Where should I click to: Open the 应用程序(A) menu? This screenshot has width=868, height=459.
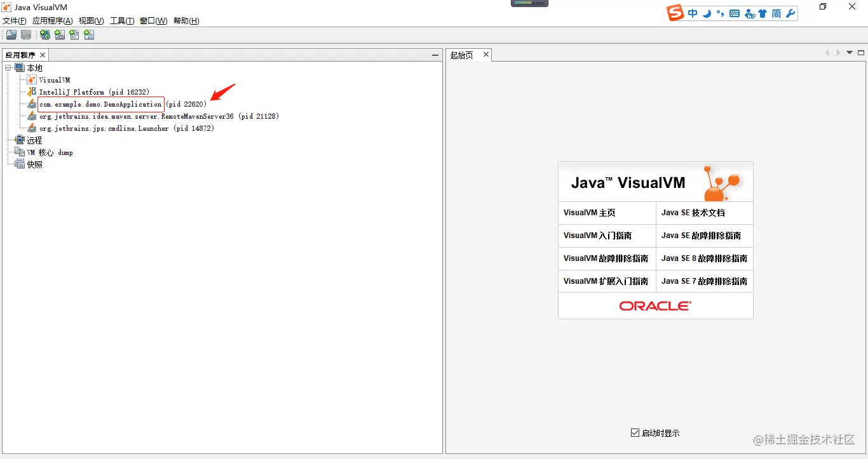point(53,21)
